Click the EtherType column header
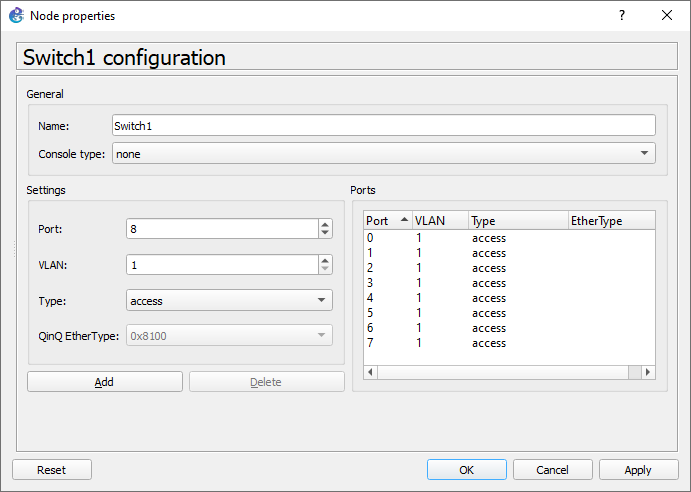Image resolution: width=691 pixels, height=492 pixels. (x=612, y=220)
